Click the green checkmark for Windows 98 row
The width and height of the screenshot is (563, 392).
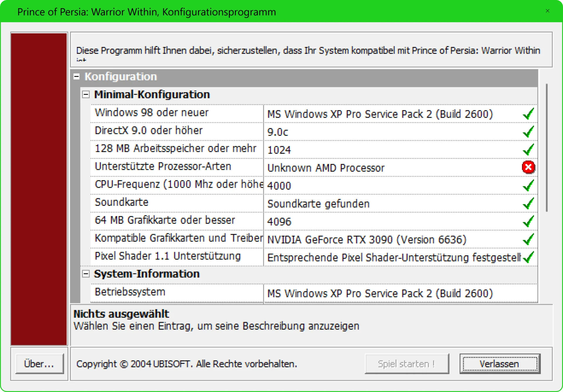pyautogui.click(x=528, y=114)
